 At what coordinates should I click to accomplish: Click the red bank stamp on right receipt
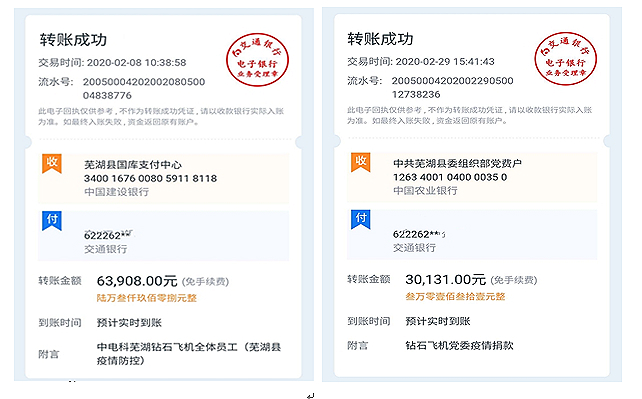point(565,59)
